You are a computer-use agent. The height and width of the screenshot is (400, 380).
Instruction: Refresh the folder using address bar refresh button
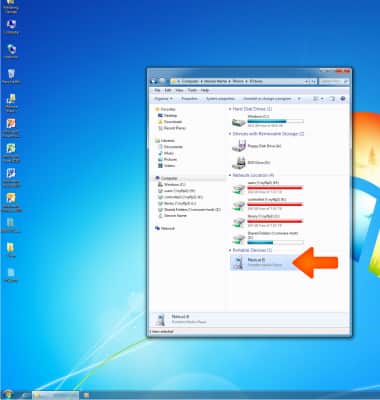[x=313, y=81]
